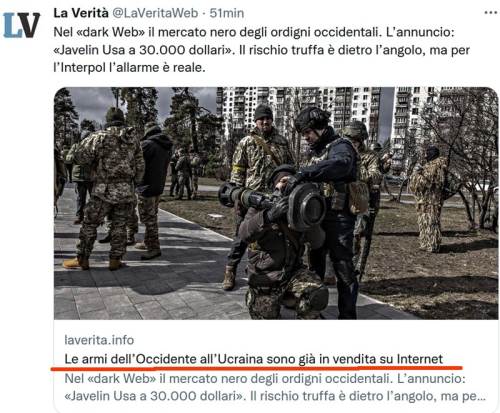Viewport: 500px width, 413px height.
Task: Click the missile launcher in the photo
Action: pyautogui.click(x=272, y=203)
